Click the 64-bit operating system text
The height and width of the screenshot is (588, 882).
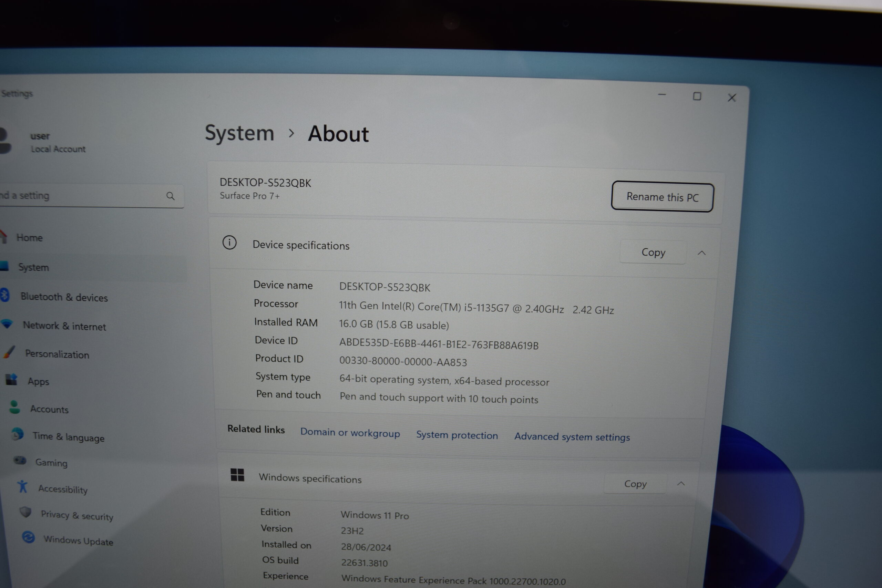[x=444, y=380]
